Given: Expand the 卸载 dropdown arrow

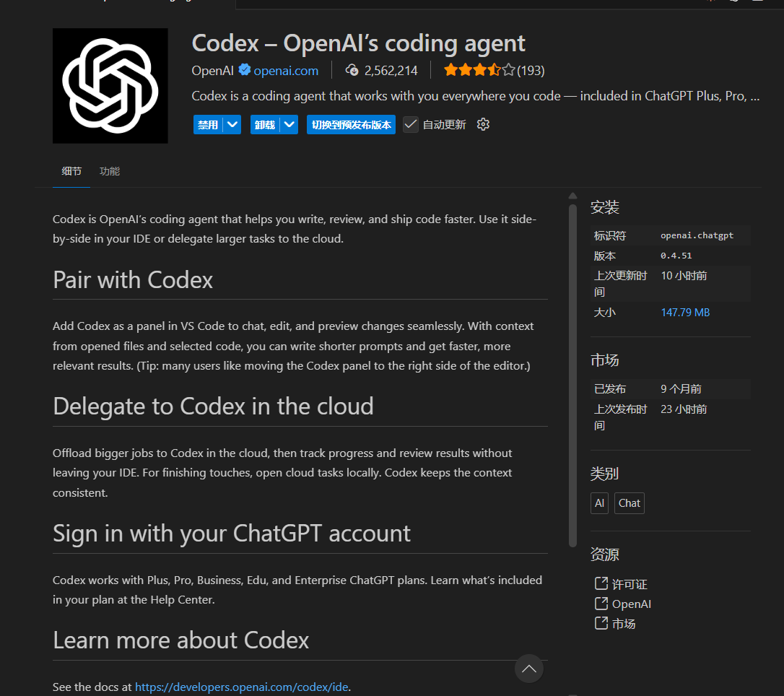Looking at the screenshot, I should click(289, 124).
